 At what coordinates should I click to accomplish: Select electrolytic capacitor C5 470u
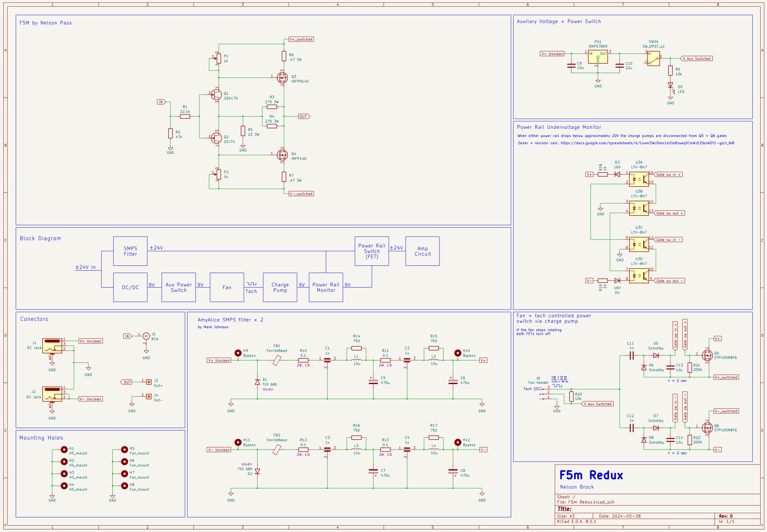(373, 382)
